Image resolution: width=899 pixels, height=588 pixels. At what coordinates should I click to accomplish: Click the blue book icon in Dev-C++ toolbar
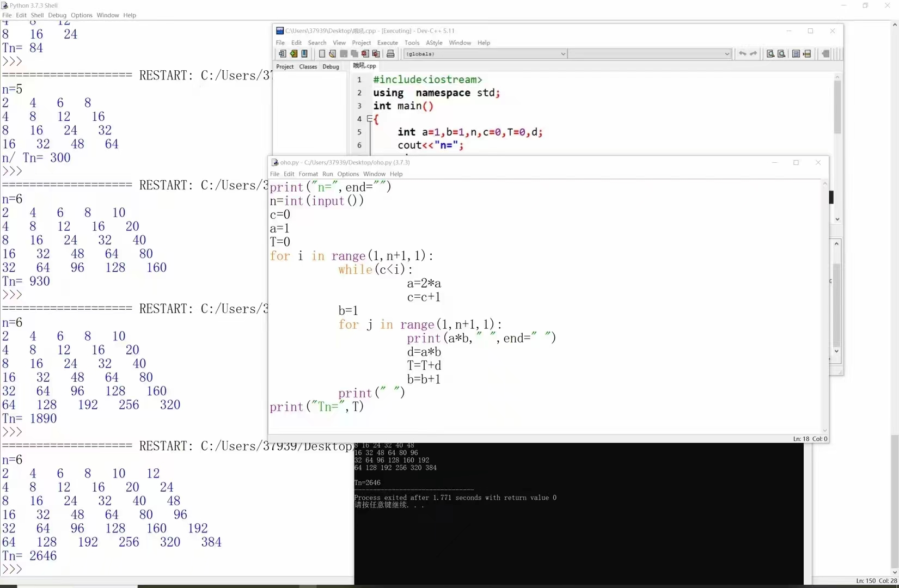pyautogui.click(x=304, y=54)
